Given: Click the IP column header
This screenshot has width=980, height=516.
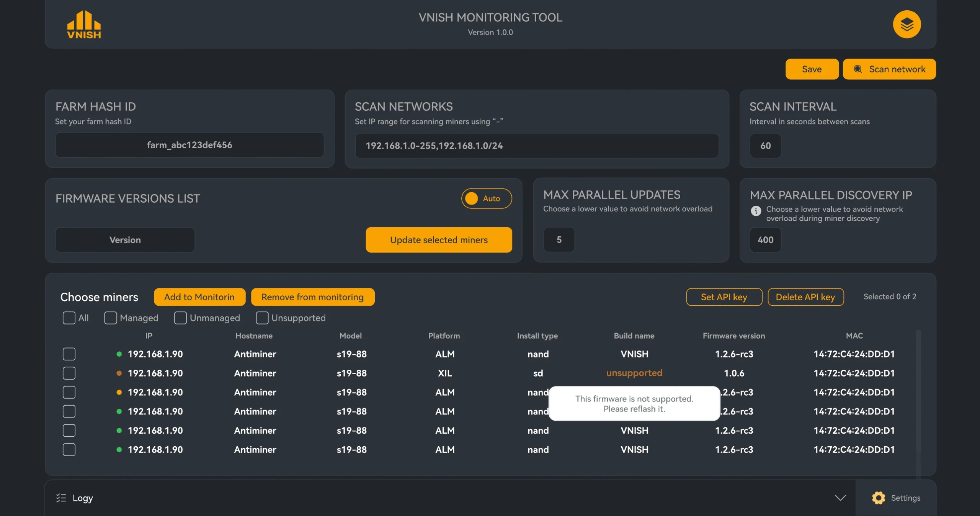Looking at the screenshot, I should pos(149,336).
